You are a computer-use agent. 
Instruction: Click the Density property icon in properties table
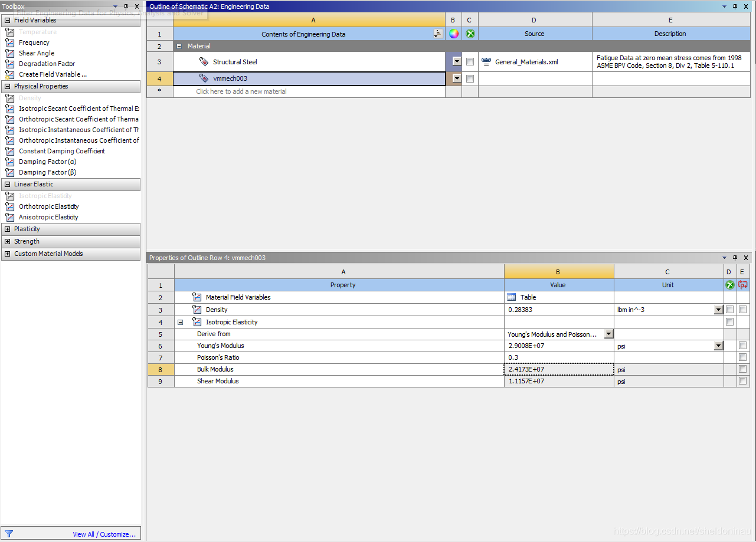(x=197, y=310)
